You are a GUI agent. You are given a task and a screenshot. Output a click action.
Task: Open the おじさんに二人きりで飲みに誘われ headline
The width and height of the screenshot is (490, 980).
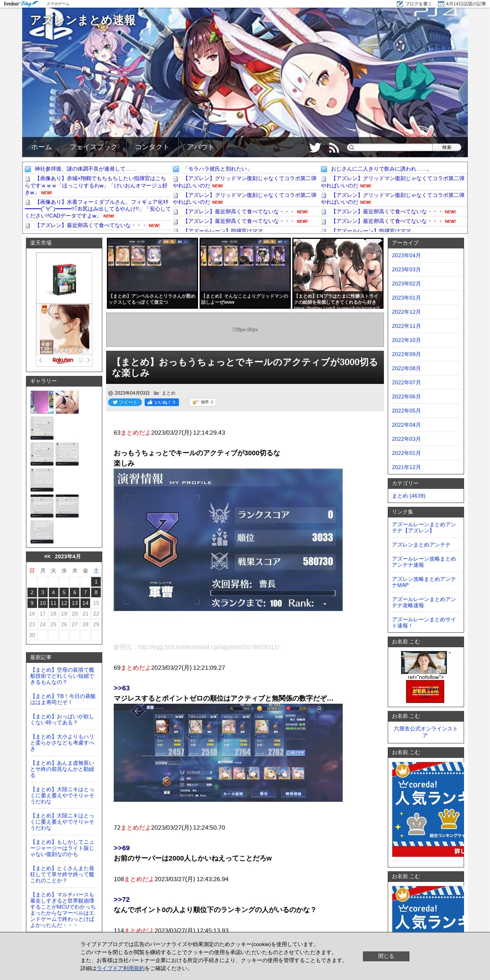(x=381, y=169)
